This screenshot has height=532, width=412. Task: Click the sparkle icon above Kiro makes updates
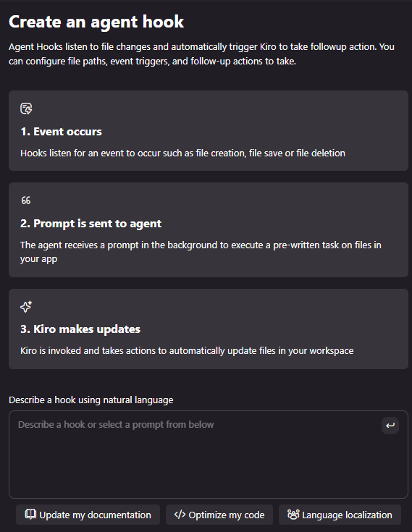point(26,306)
